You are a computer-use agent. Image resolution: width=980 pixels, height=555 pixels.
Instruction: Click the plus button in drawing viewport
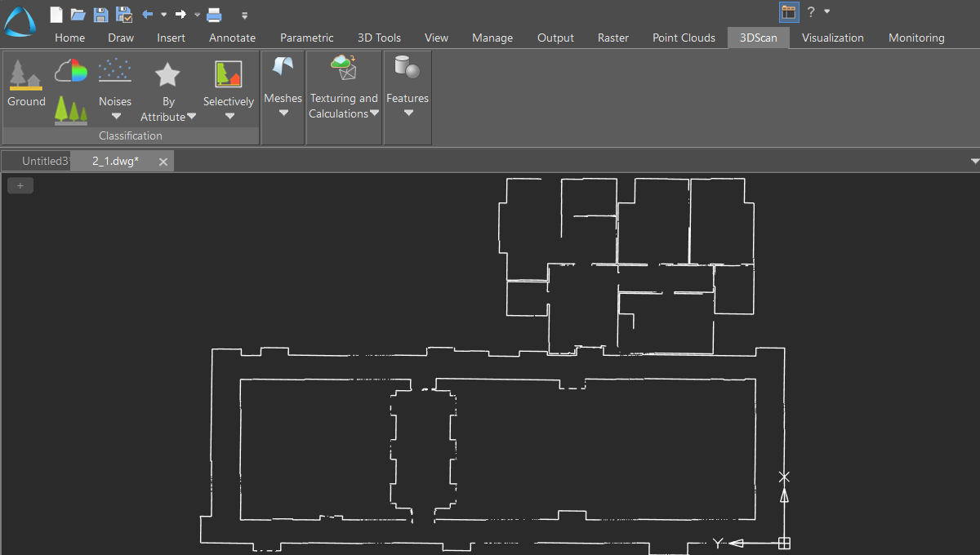(20, 186)
